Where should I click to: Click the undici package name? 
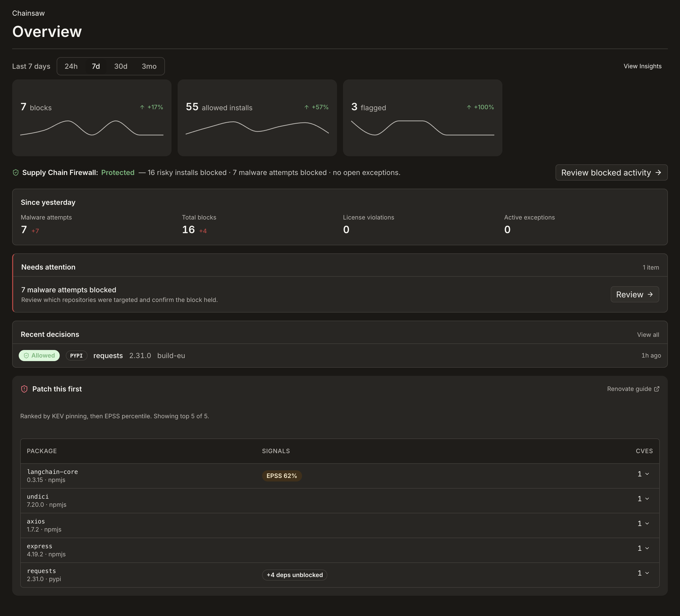[x=38, y=497]
